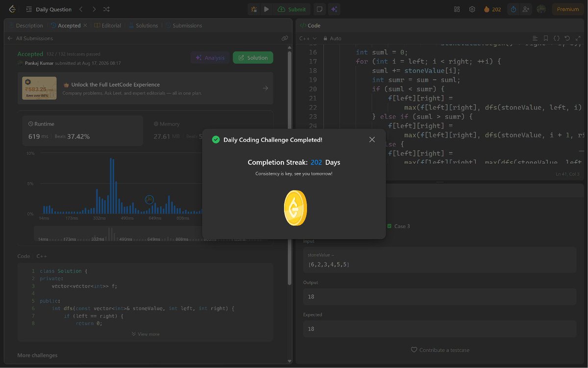
Task: Click the AI sparkle icon in top bar
Action: click(334, 9)
